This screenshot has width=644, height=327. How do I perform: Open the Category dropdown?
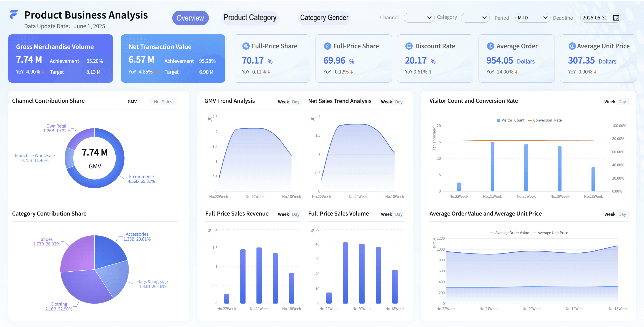(475, 18)
